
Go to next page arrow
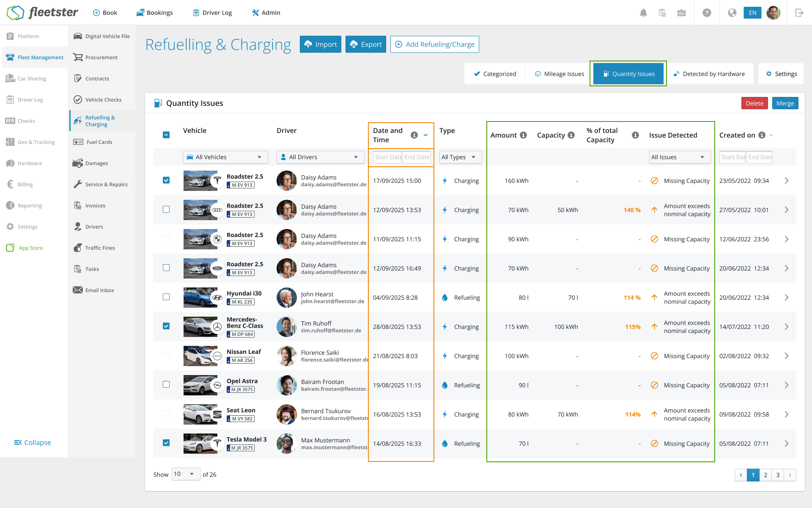[x=790, y=475]
